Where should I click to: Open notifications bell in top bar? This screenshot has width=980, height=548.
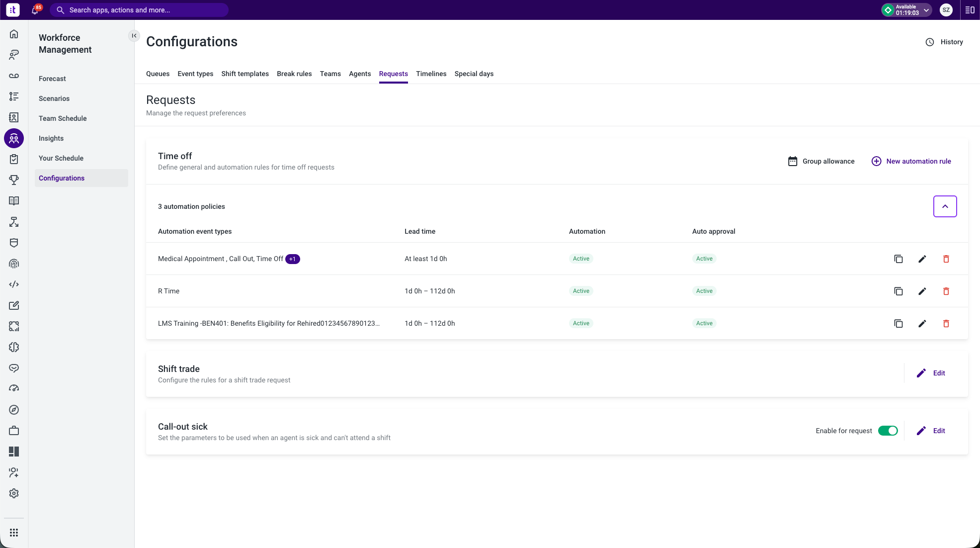(x=35, y=10)
